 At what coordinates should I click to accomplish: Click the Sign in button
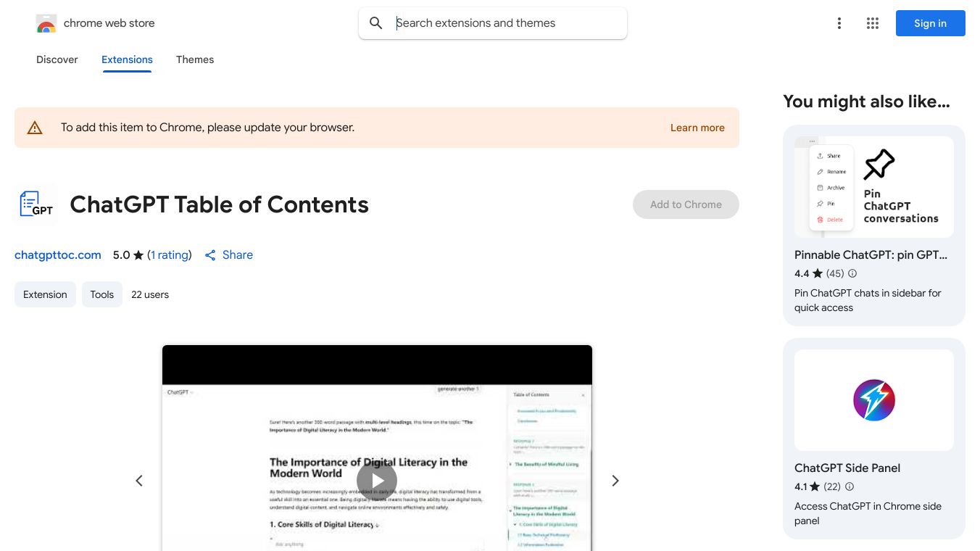tap(930, 23)
